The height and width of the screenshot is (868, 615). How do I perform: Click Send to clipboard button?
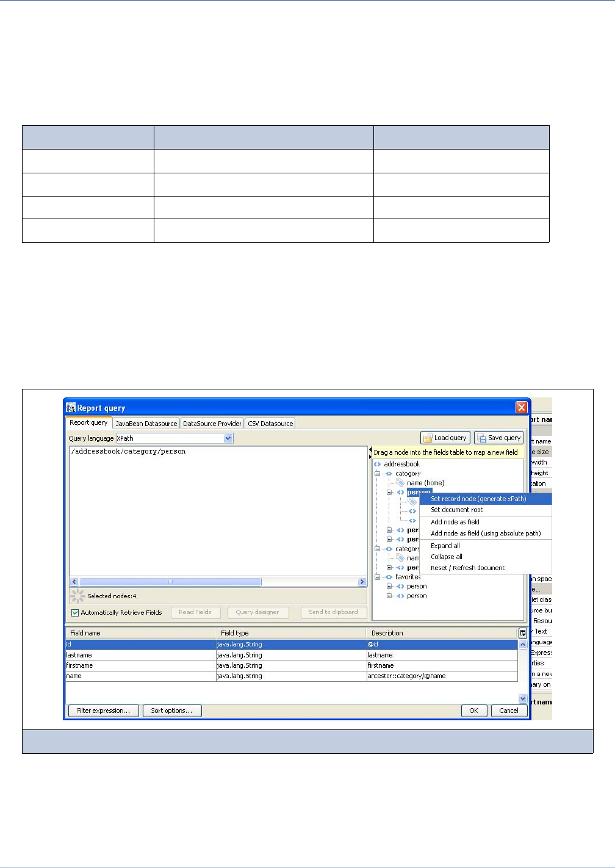coord(333,612)
